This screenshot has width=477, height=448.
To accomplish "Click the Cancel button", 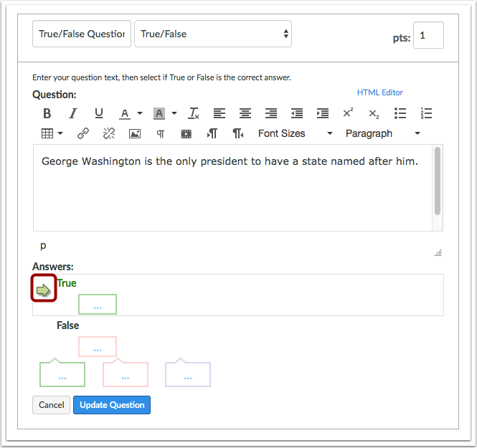I will tap(51, 405).
